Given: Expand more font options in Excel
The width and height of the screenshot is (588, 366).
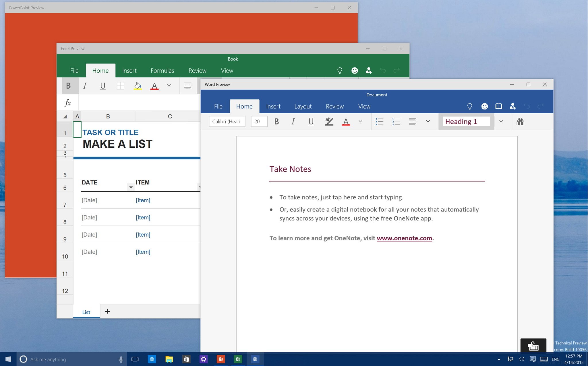Looking at the screenshot, I should tap(169, 85).
